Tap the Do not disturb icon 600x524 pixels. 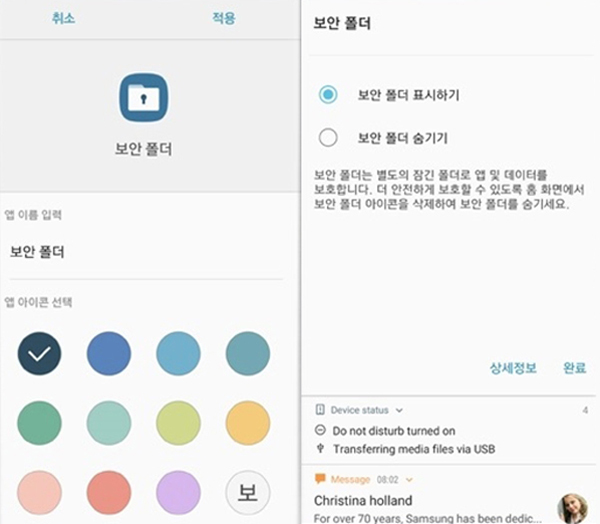[320, 430]
